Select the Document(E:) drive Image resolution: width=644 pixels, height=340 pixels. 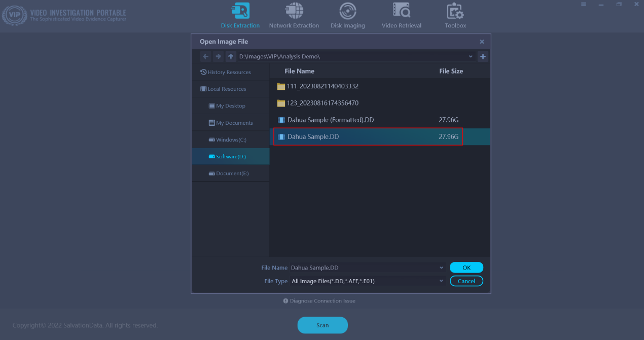pyautogui.click(x=231, y=174)
